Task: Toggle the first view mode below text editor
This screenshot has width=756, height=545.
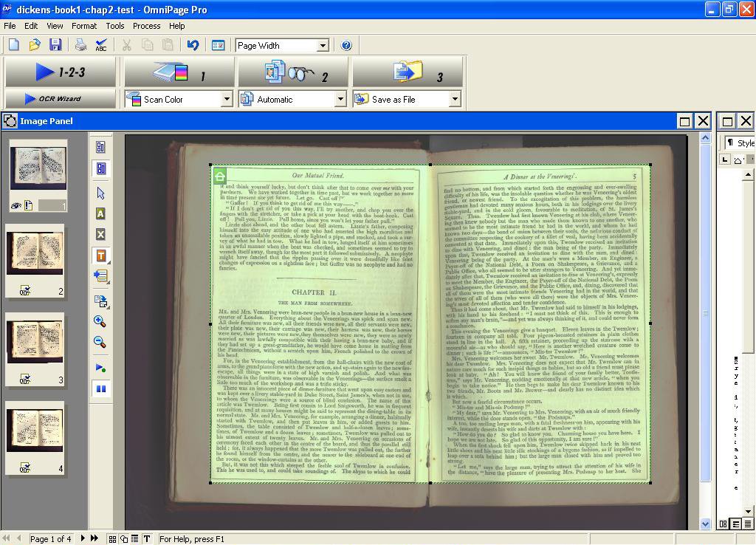Action: coord(724,524)
